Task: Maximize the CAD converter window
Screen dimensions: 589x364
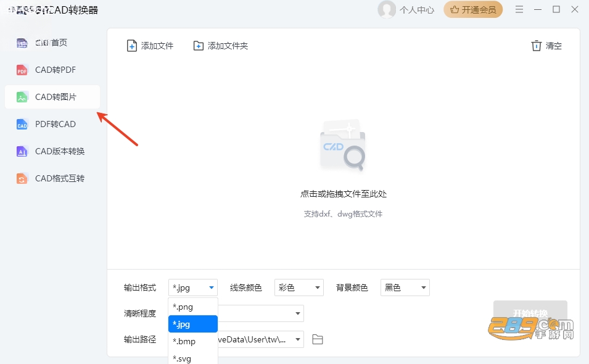Action: click(x=556, y=9)
